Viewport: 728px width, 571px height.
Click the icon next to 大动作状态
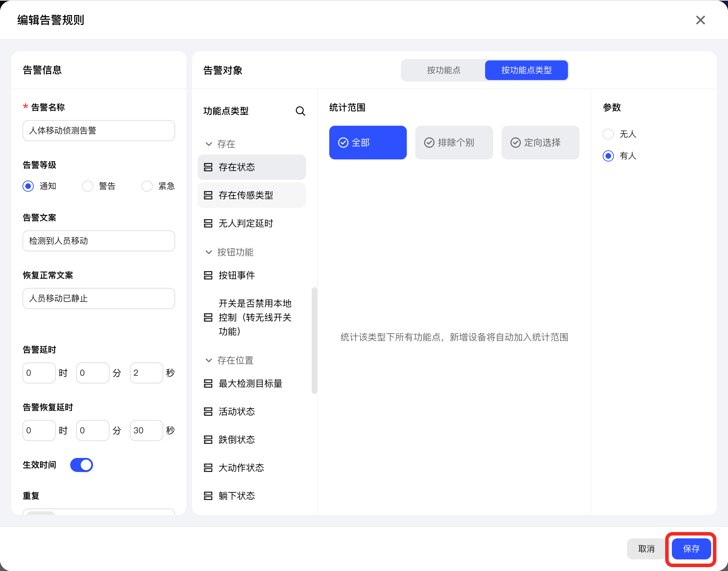click(208, 468)
